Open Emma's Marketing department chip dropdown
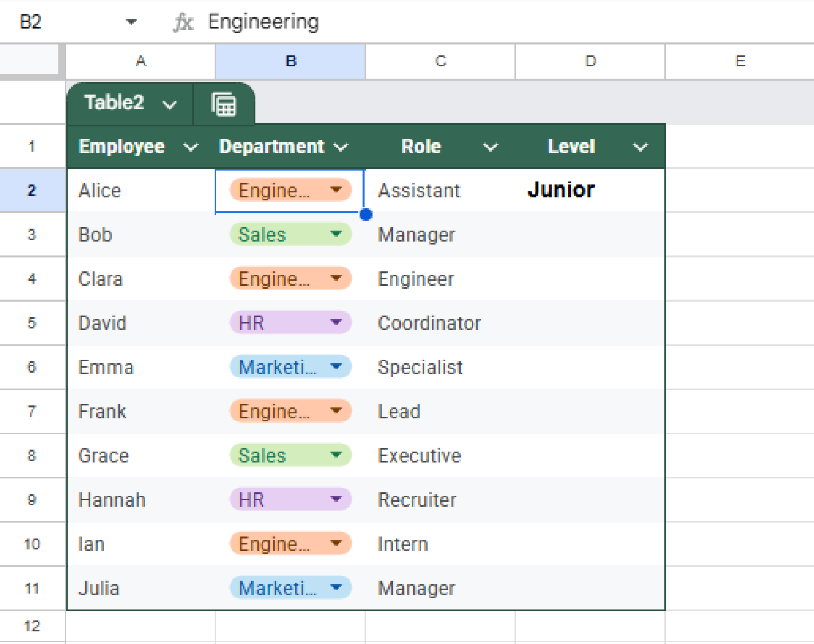The image size is (814, 644). [x=337, y=367]
